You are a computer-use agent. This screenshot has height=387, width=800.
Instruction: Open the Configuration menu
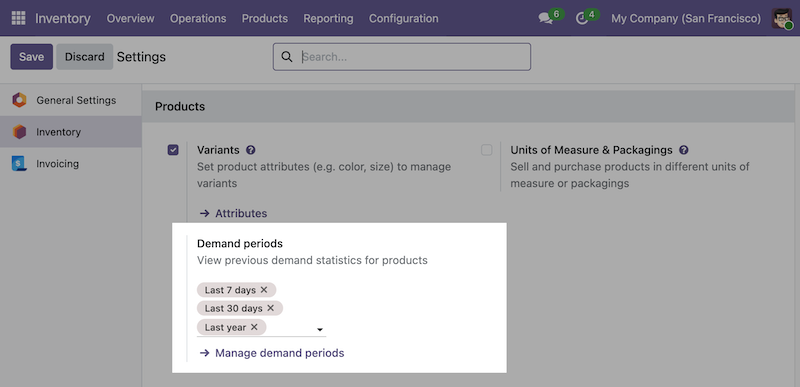pos(404,18)
